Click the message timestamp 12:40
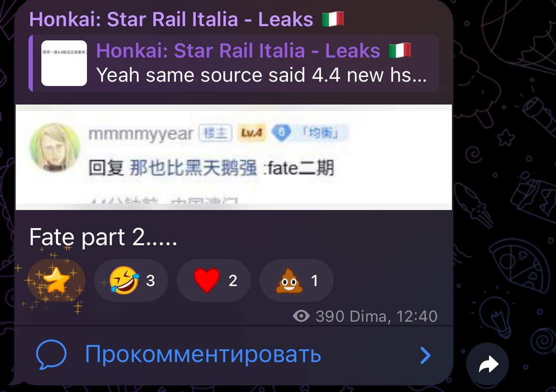 (417, 316)
